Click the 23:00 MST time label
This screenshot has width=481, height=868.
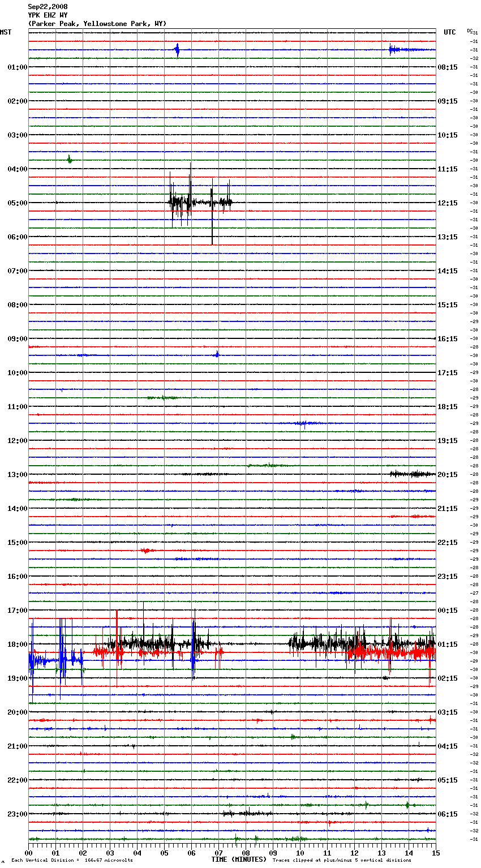point(18,814)
